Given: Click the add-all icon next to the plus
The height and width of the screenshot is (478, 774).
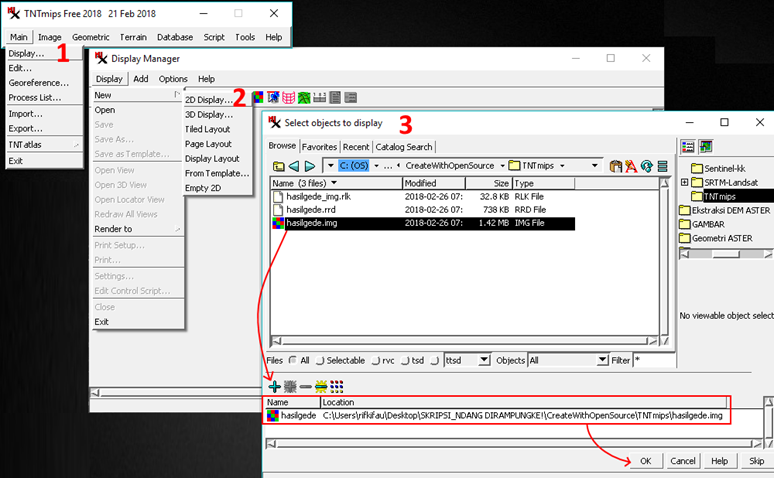Looking at the screenshot, I should (x=290, y=386).
